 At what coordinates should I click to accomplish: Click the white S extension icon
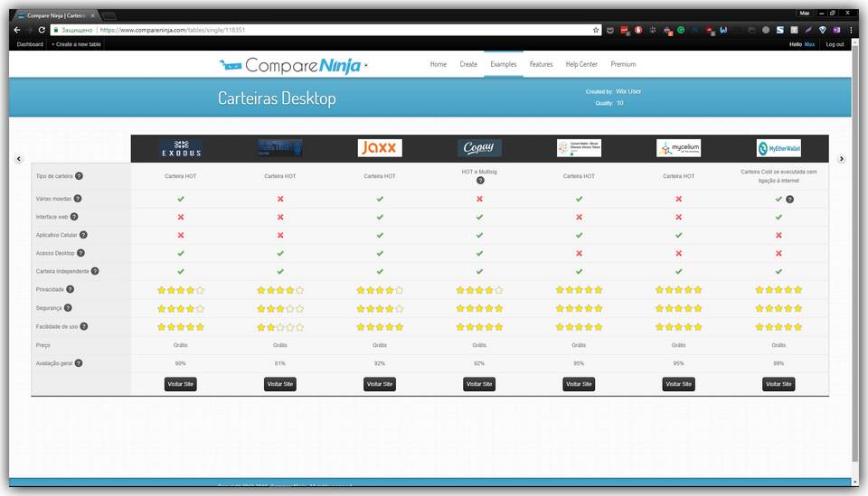780,30
